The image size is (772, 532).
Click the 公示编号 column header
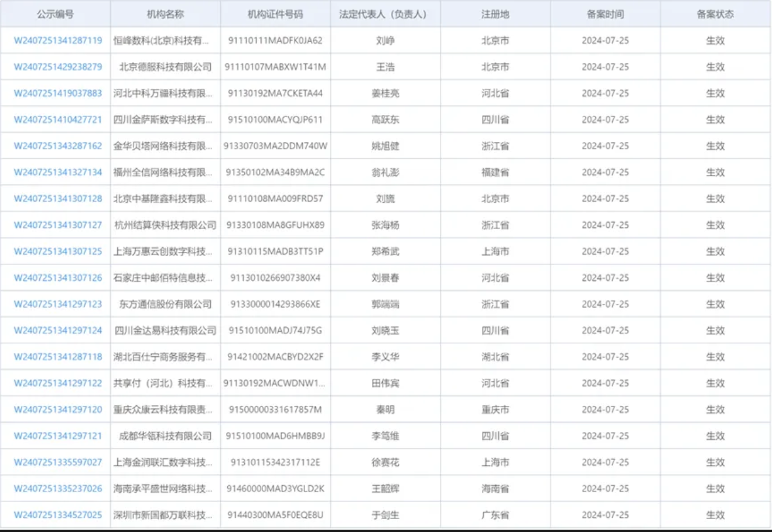55,14
